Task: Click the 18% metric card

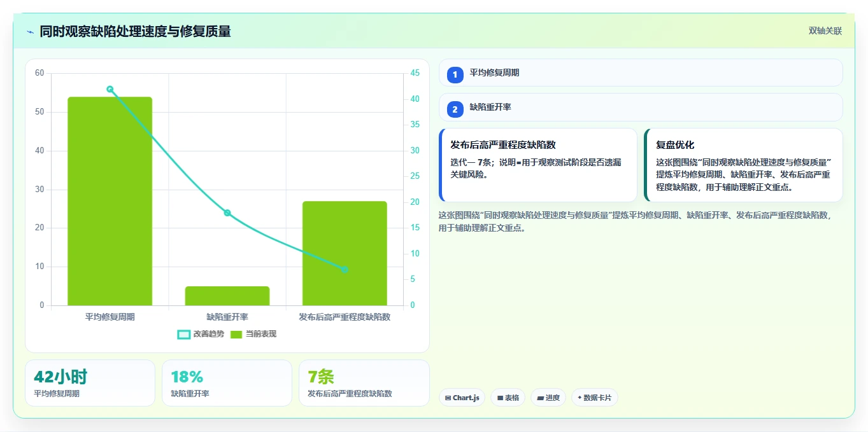Action: pyautogui.click(x=227, y=383)
